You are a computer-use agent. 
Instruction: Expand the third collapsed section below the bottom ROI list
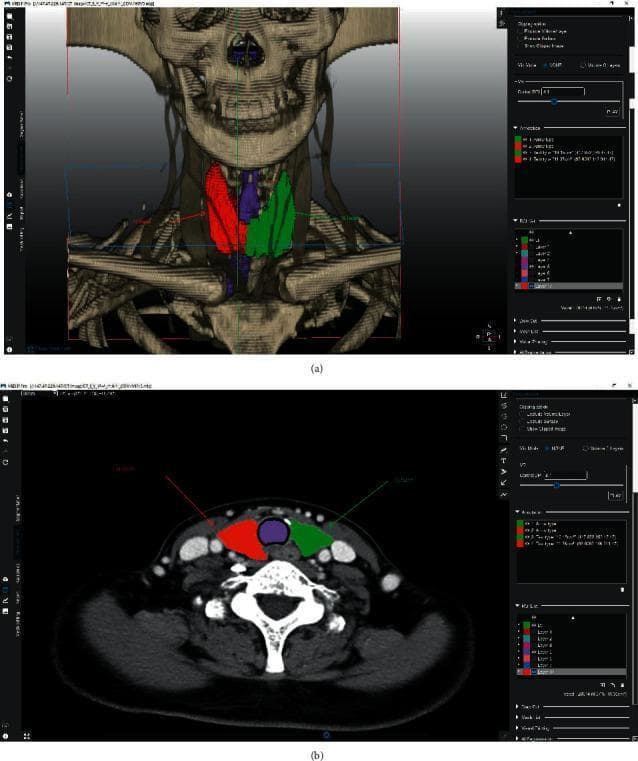coord(517,728)
